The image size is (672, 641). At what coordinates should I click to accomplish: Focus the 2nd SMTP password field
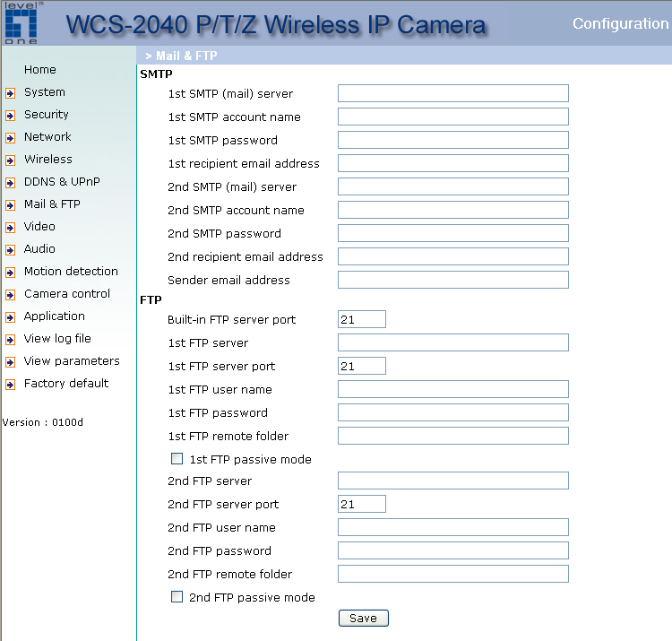453,233
